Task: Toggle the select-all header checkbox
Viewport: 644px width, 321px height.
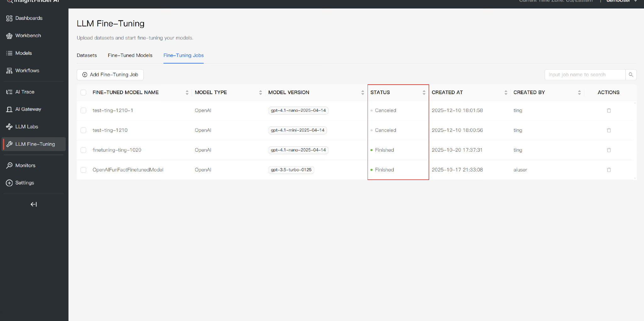Action: click(x=83, y=93)
